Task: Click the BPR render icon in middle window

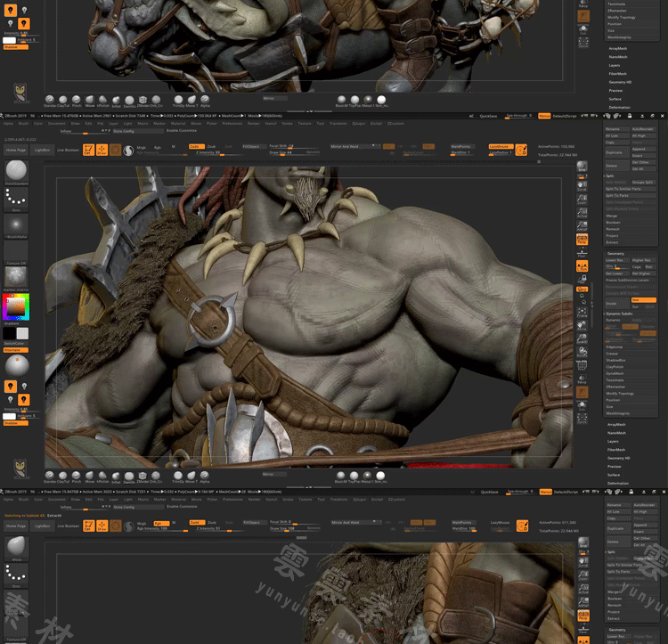Action: click(582, 166)
